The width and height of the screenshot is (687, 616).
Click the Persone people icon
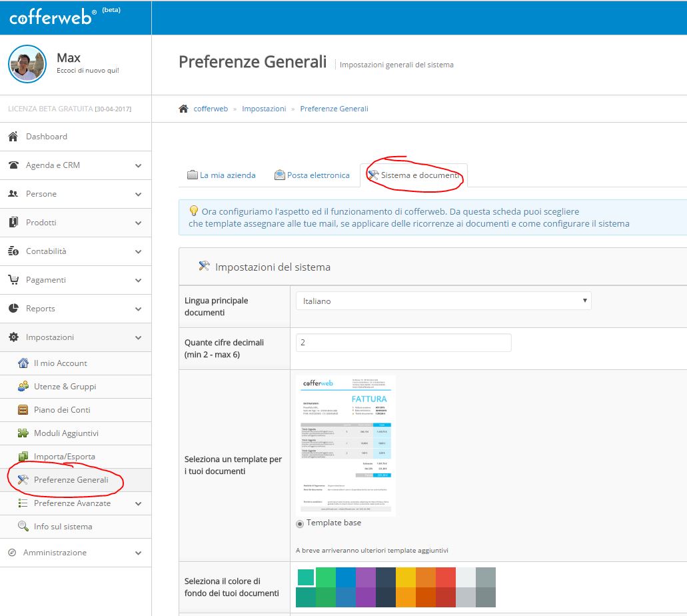click(13, 194)
